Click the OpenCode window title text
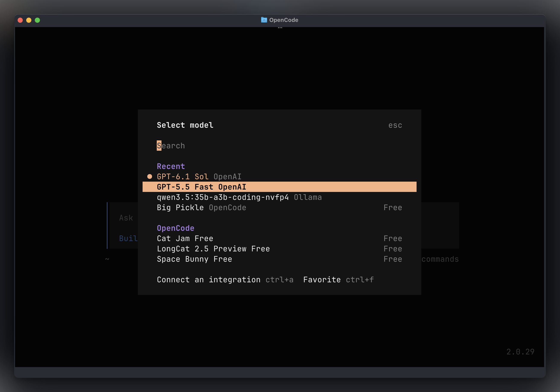This screenshot has height=392, width=560. pos(284,20)
